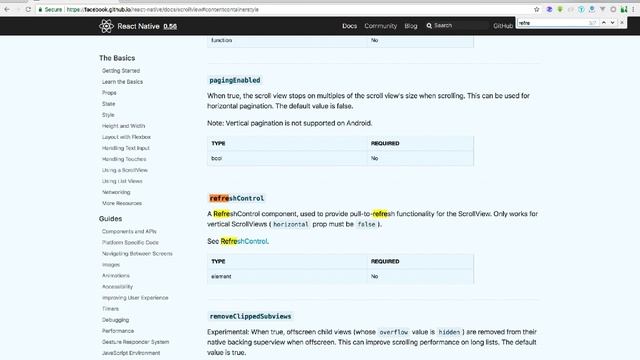Open Improving User Experience in sidebar
640x360 pixels.
point(135,298)
